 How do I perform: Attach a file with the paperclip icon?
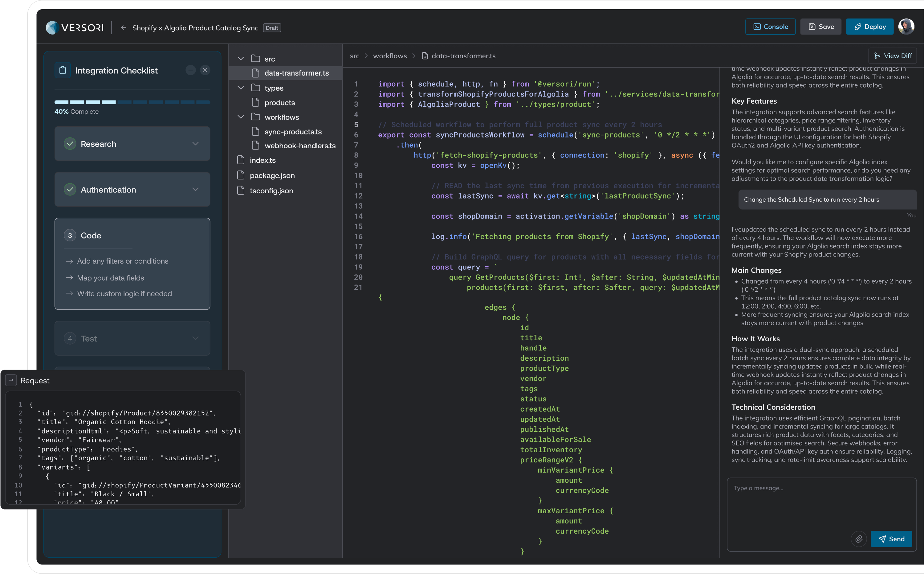[859, 539]
